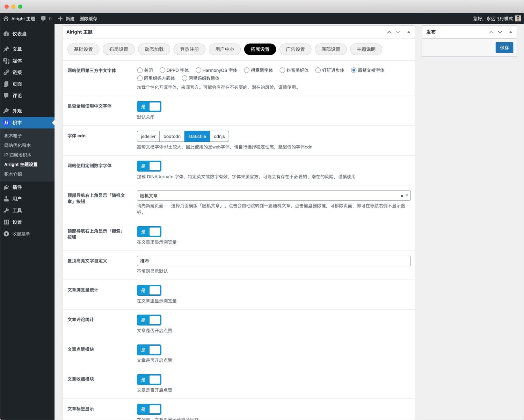Viewport: 524px width, 420px height.
Task: Click the 设置 settings icon in sidebar
Action: tap(6, 222)
